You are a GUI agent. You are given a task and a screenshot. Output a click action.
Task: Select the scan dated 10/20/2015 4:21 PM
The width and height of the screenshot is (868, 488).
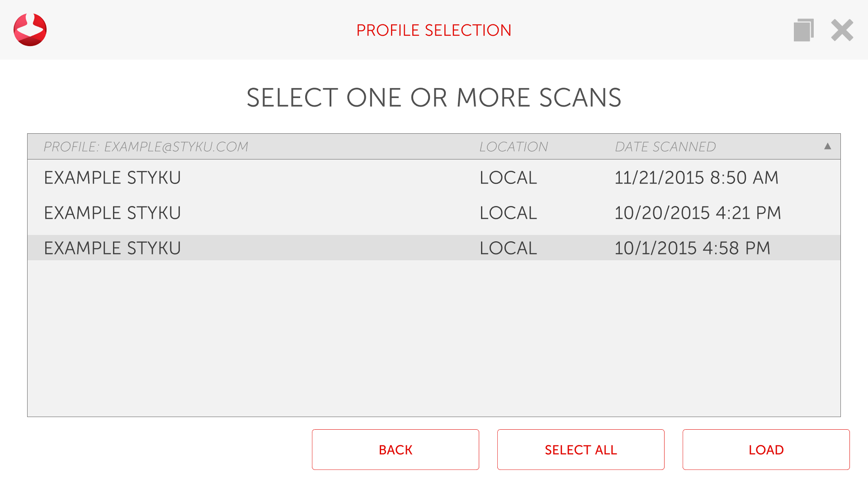pos(698,213)
